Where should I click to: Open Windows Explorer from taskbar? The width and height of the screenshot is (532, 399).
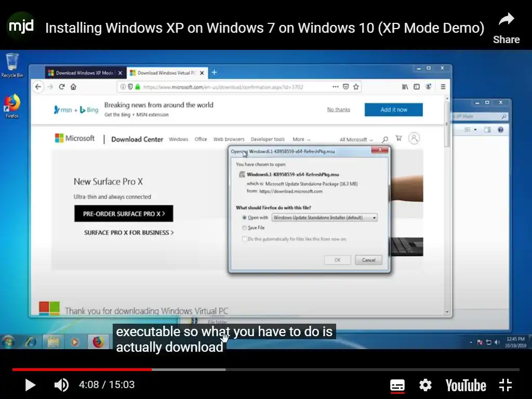[x=54, y=342]
